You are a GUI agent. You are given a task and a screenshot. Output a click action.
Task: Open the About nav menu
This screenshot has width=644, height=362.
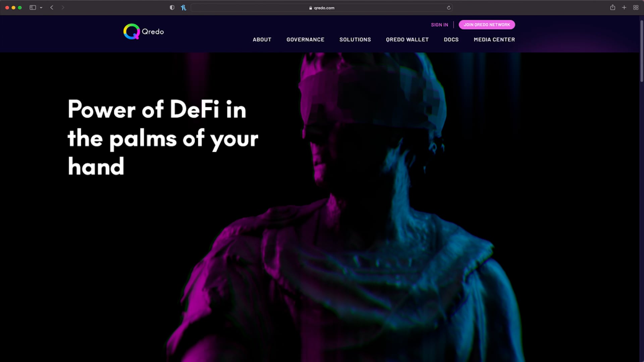[262, 40]
